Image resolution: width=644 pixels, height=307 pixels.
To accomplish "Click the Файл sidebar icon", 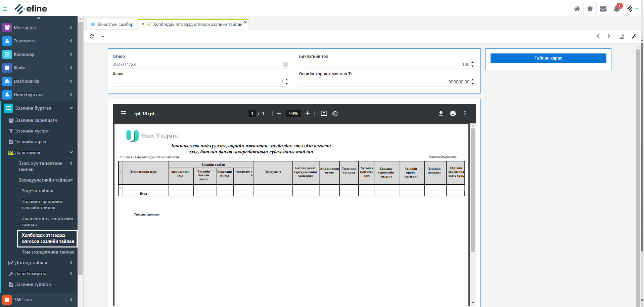I will (x=7, y=68).
